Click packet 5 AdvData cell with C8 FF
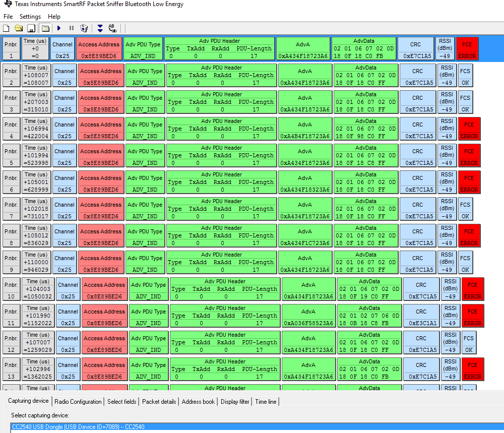 [366, 155]
